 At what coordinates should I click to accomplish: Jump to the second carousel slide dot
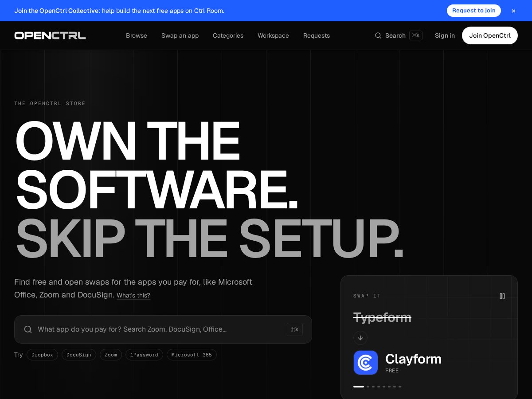pyautogui.click(x=368, y=387)
